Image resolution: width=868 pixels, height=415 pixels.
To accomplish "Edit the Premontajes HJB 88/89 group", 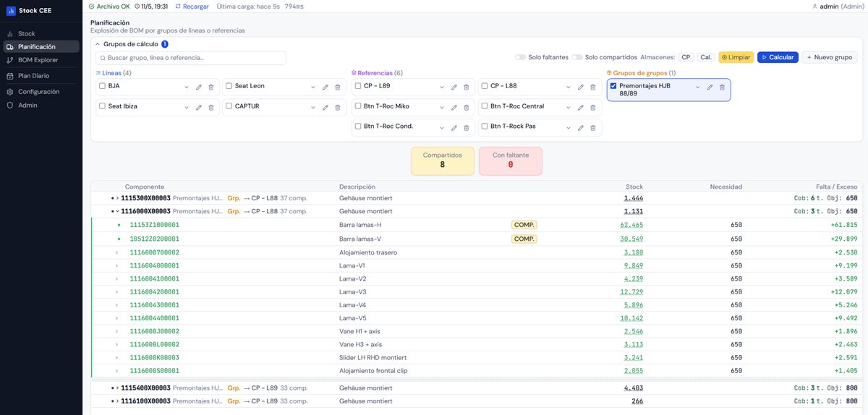I will pyautogui.click(x=710, y=87).
